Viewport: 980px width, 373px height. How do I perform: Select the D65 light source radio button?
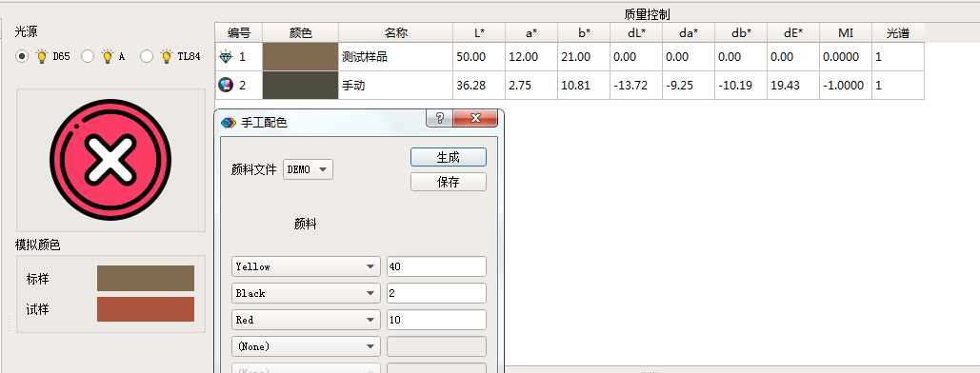tap(23, 56)
